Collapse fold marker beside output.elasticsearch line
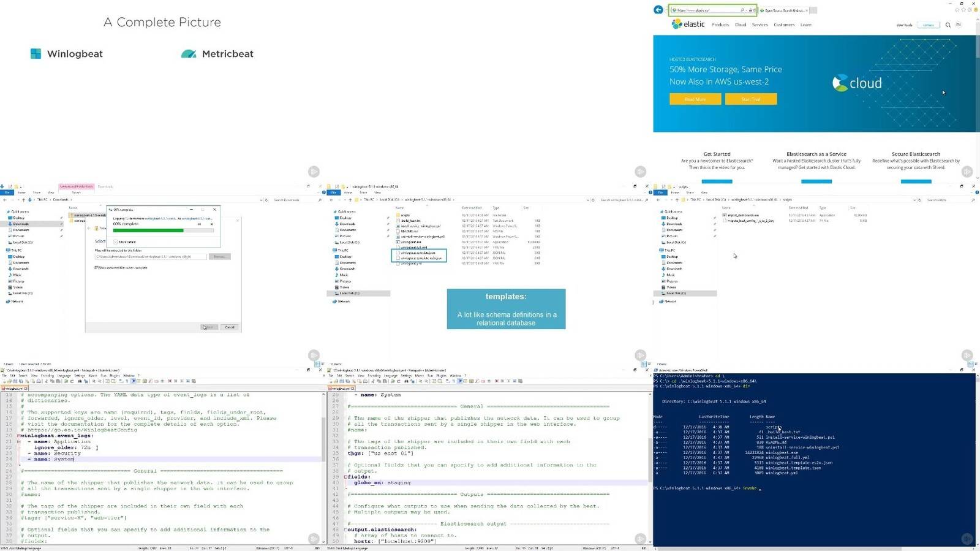980x551 pixels. click(x=346, y=530)
